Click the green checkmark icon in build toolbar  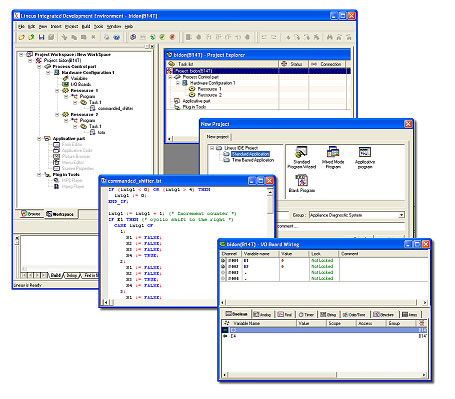[162, 37]
